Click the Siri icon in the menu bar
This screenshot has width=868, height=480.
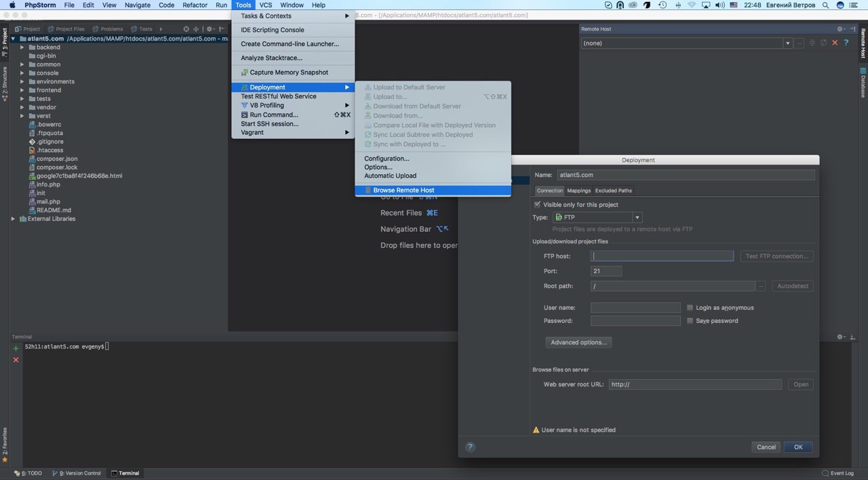tap(840, 5)
